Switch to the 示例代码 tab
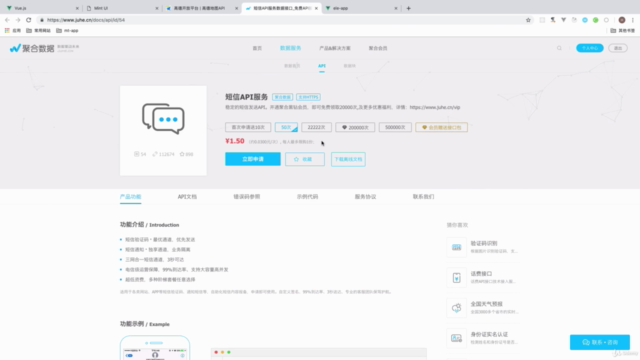 [307, 197]
